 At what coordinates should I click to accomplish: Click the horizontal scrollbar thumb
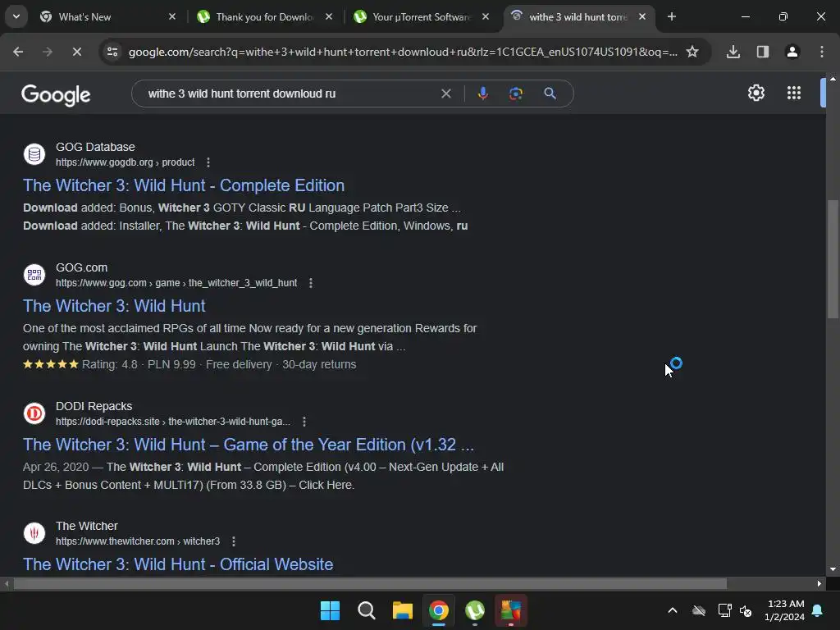[x=370, y=583]
